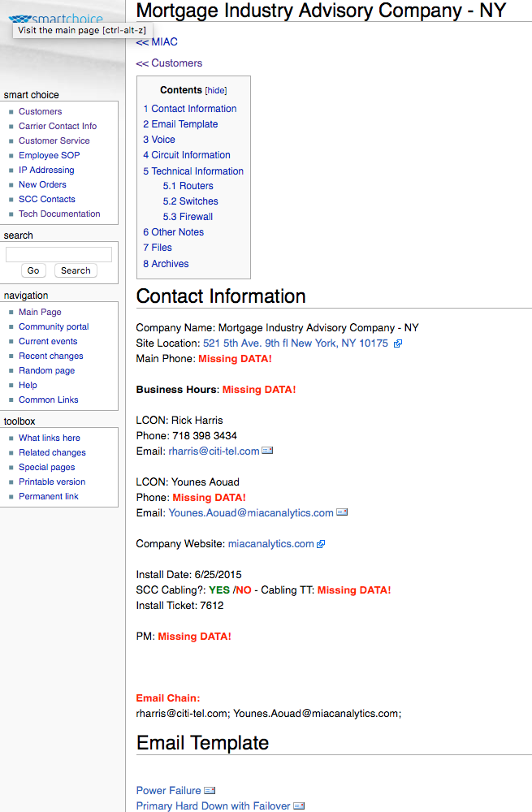Screen dimensions: 532x812
Task: Open Community portal
Action: [54, 326]
